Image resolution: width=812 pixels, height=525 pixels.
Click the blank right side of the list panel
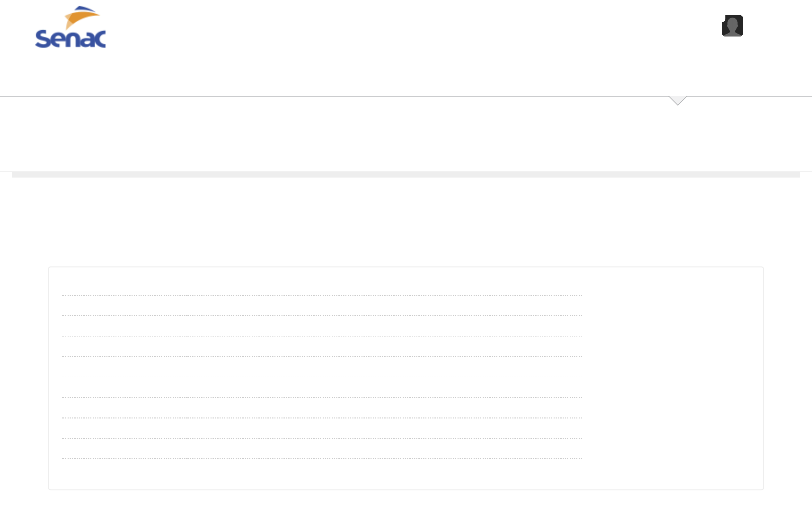pyautogui.click(x=672, y=375)
